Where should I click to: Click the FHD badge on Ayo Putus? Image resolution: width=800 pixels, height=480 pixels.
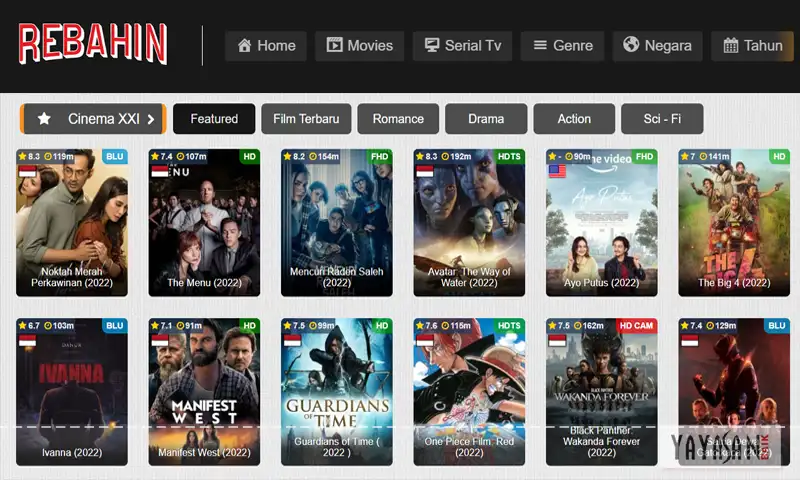click(x=644, y=157)
